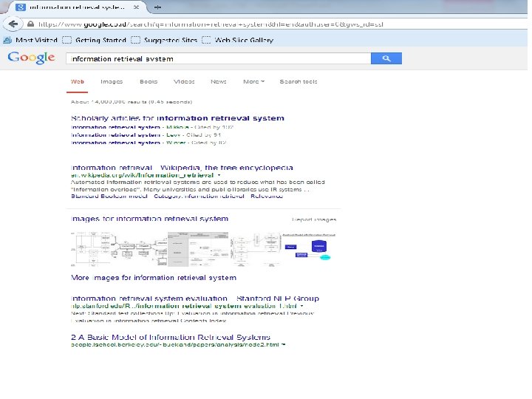Click Report images link
This screenshot has width=532, height=399.
click(x=314, y=219)
